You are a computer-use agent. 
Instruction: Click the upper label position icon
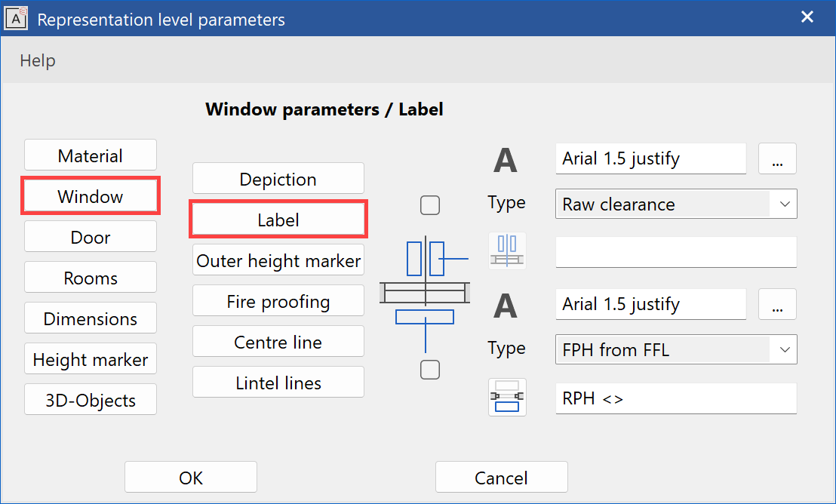click(507, 250)
